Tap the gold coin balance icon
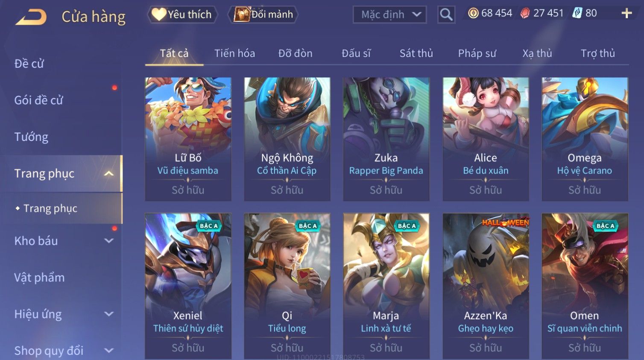 pos(473,13)
